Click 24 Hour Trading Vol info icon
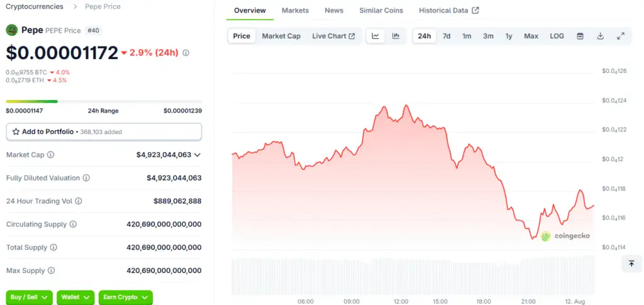Screen dimensions: 644x305 point(79,201)
